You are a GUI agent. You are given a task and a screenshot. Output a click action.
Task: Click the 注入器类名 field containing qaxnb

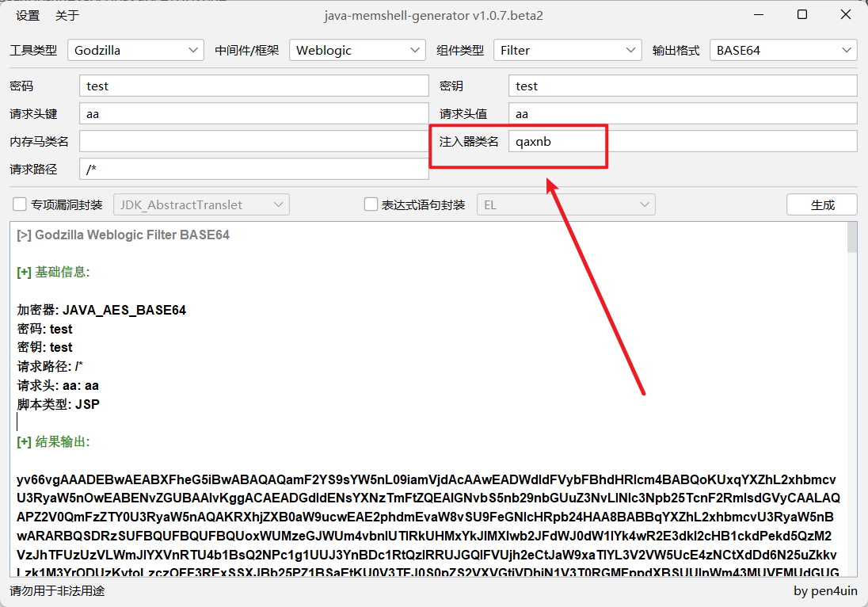click(683, 141)
